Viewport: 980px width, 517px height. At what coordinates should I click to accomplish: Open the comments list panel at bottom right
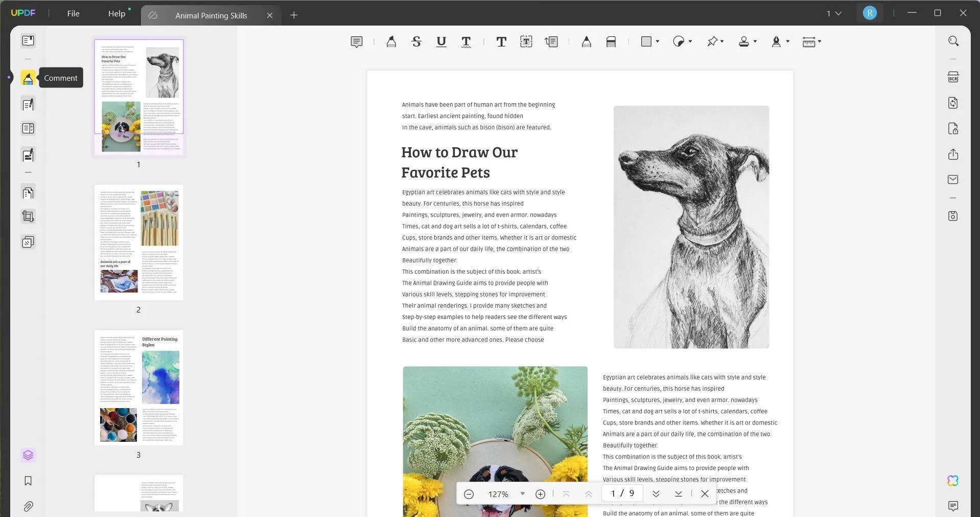[x=953, y=506]
